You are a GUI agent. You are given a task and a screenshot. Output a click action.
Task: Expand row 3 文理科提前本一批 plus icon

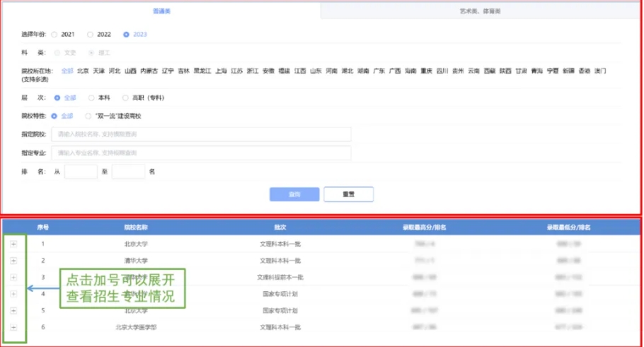[x=13, y=278]
